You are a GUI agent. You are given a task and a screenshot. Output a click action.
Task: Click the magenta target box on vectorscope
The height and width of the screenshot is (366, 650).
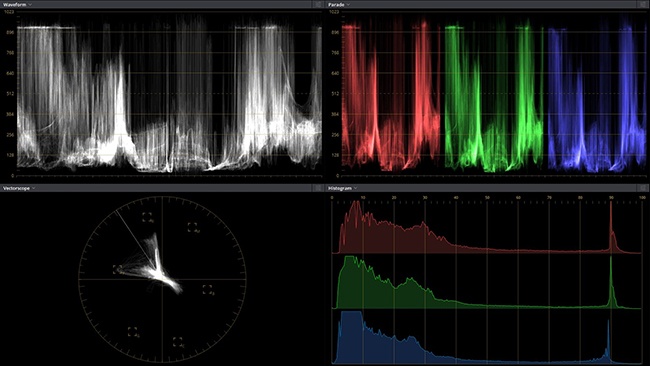[192, 227]
